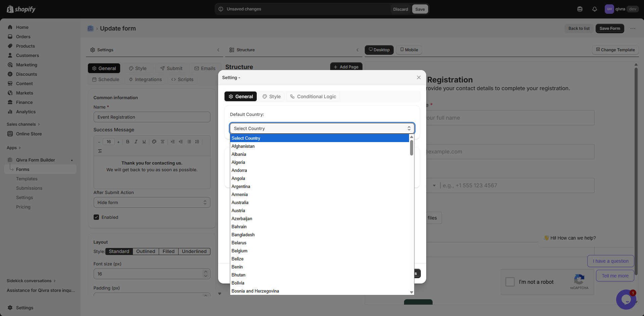Image resolution: width=644 pixels, height=316 pixels.
Task: Switch to the Submit settings tab
Action: [x=171, y=68]
